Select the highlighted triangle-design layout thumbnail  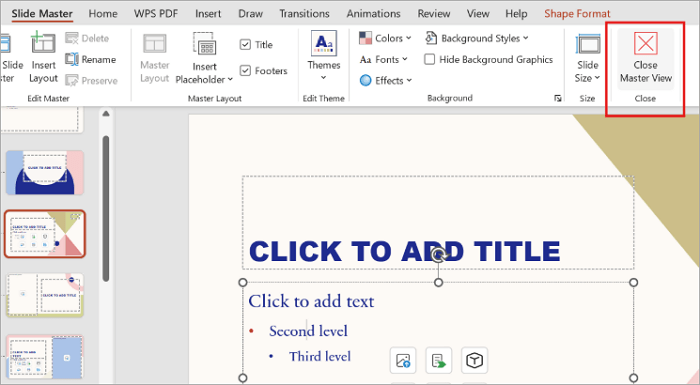pos(45,234)
